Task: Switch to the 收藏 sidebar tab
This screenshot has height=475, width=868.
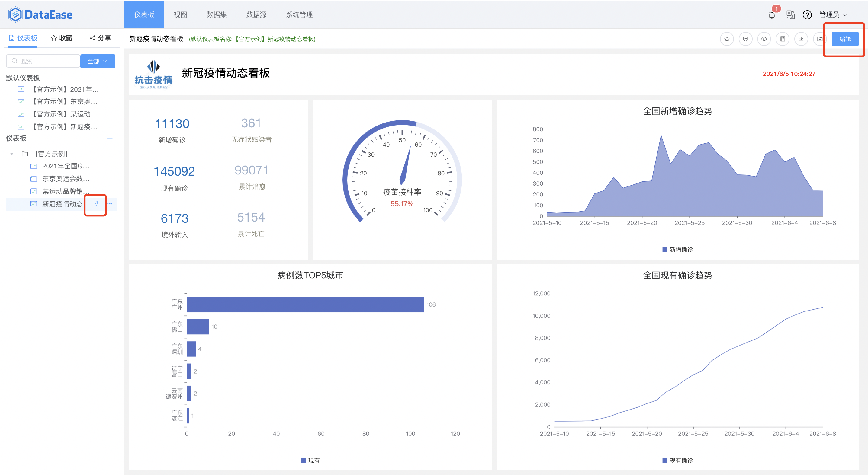Action: point(62,38)
